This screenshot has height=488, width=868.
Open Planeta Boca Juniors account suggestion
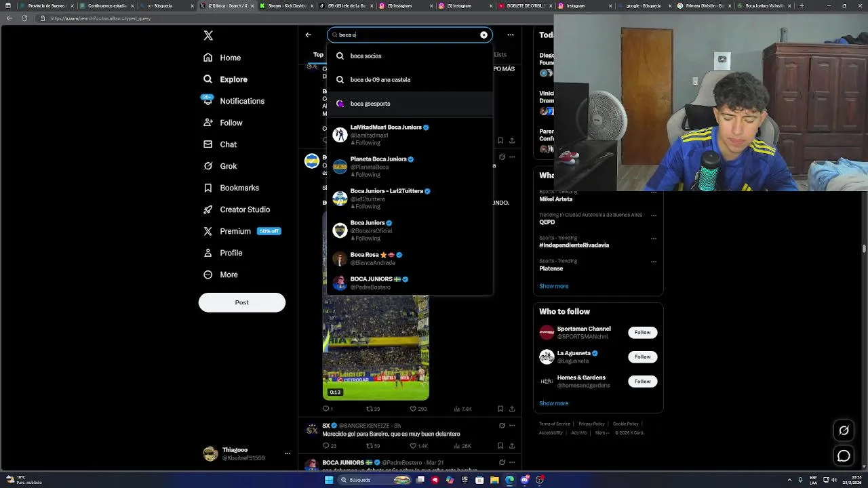410,167
